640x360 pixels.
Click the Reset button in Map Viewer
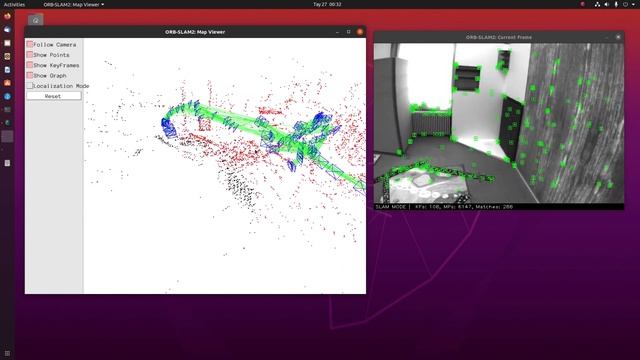click(x=53, y=96)
